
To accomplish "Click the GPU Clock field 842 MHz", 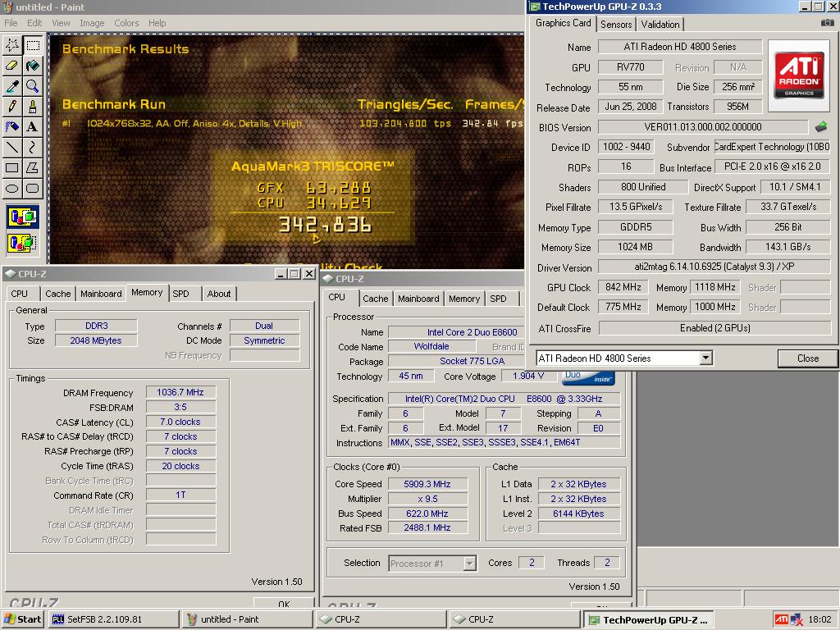I will [x=623, y=287].
